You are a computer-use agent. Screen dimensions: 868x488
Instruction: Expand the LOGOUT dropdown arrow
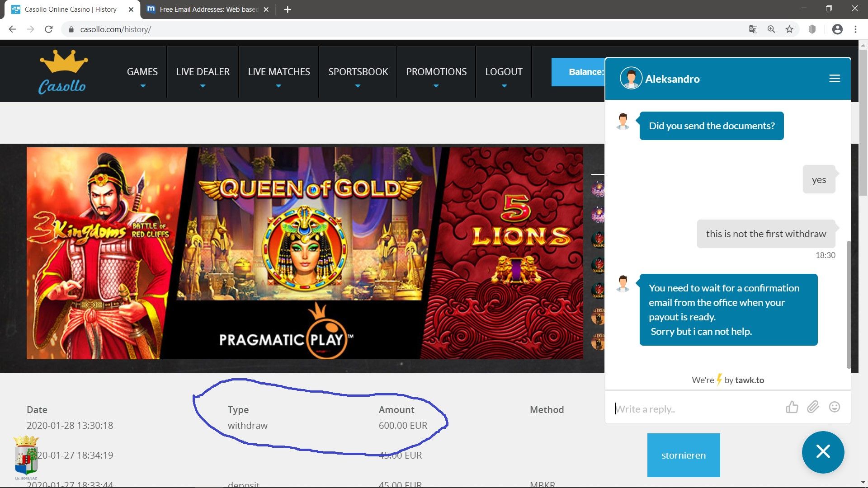[x=504, y=86]
